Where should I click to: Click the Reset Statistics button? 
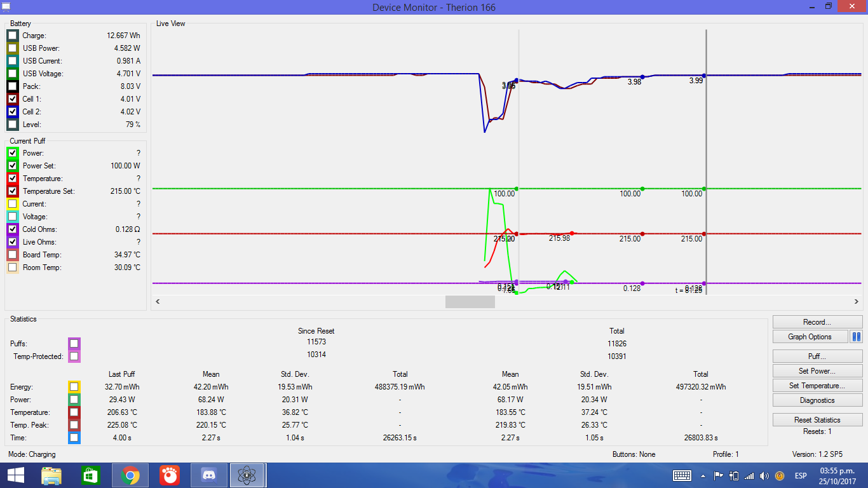(x=817, y=419)
